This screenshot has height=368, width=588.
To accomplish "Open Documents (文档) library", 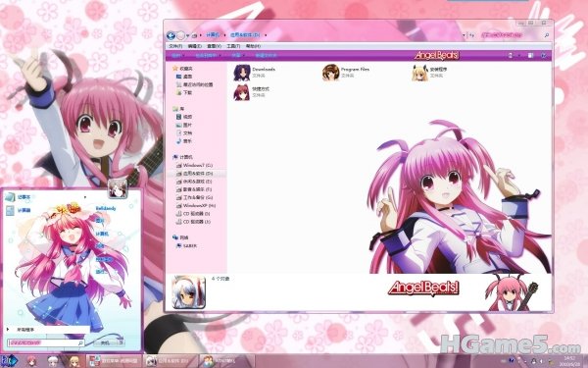I will [184, 133].
